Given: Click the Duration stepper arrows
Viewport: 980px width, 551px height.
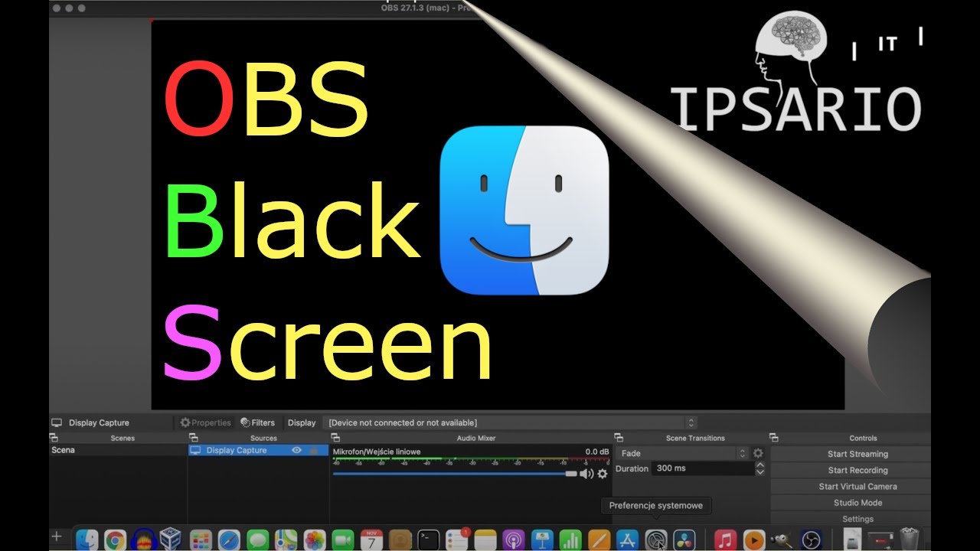Looking at the screenshot, I should tap(759, 468).
